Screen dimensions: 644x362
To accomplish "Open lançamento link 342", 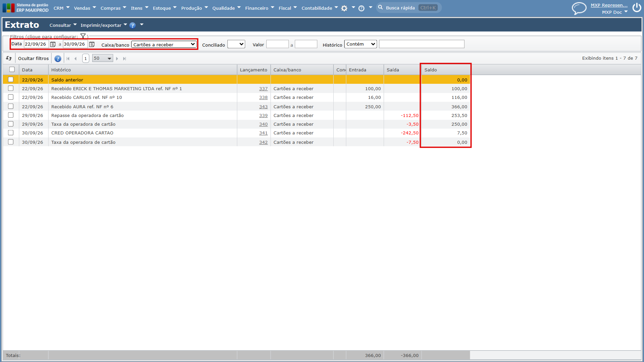I will point(263,142).
